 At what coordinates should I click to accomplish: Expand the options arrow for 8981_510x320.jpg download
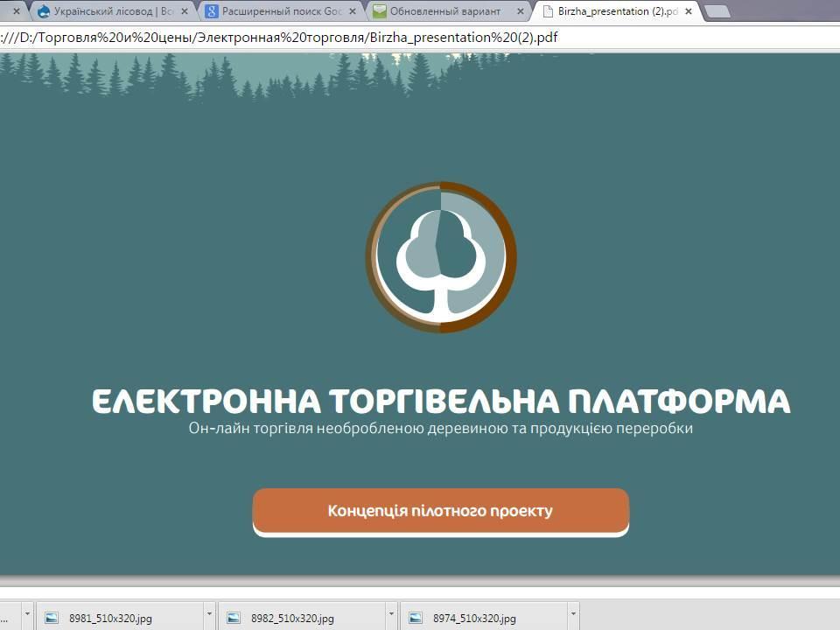click(209, 615)
